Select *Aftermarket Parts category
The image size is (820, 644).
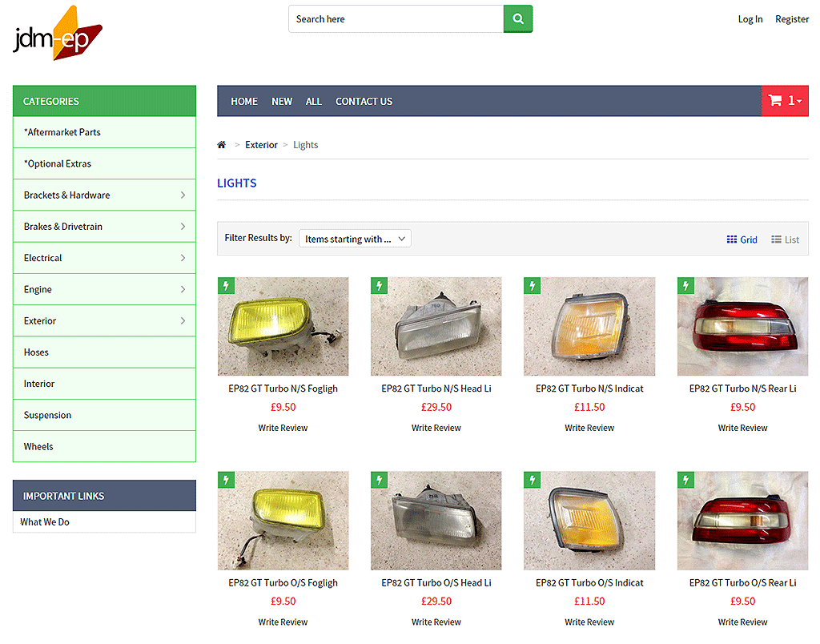(104, 132)
